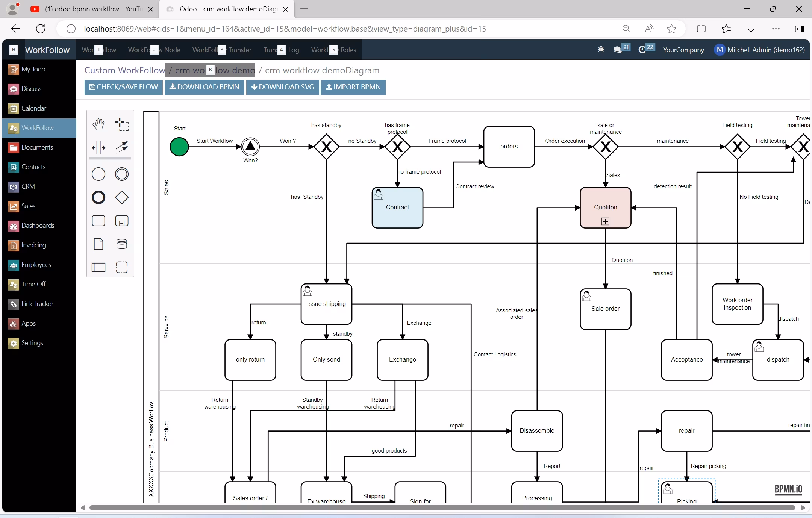Open conversations messages icon

[621, 49]
